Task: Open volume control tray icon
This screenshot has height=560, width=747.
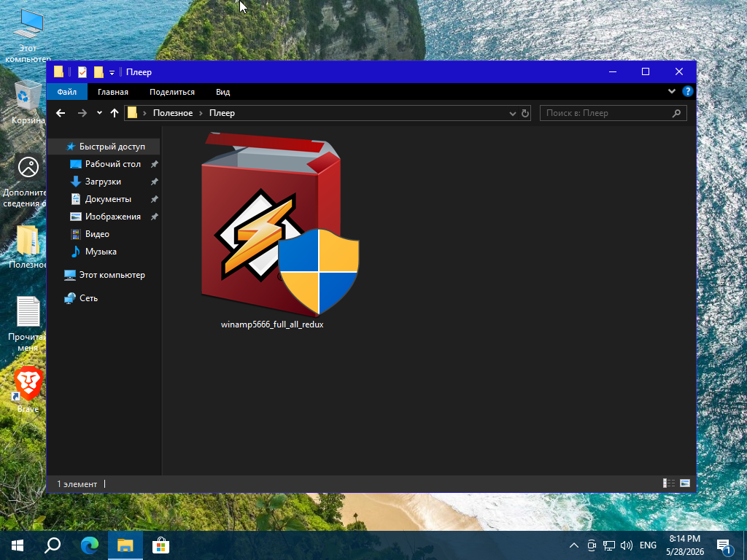Action: 627,545
